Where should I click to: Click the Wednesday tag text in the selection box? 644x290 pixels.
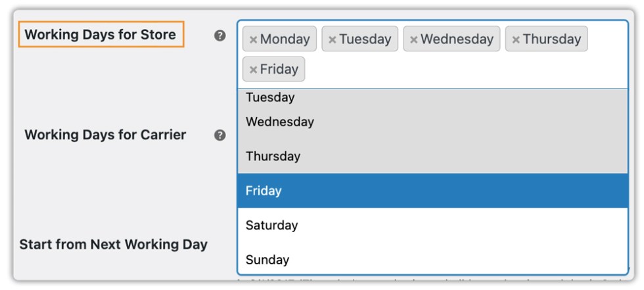click(457, 39)
